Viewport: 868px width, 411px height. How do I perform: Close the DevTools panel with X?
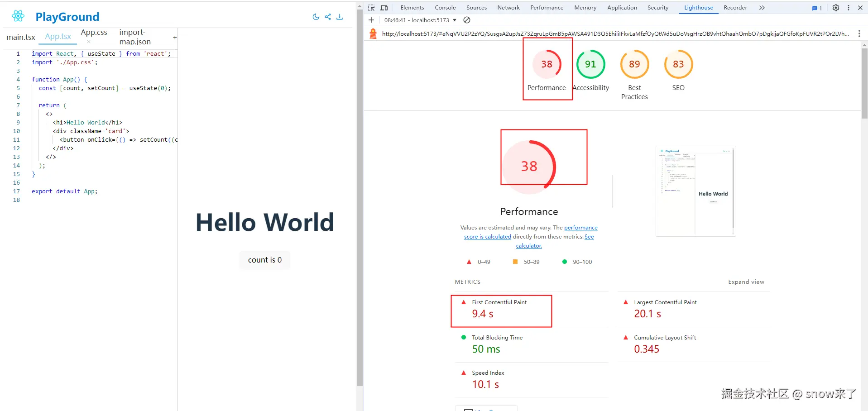tap(860, 8)
